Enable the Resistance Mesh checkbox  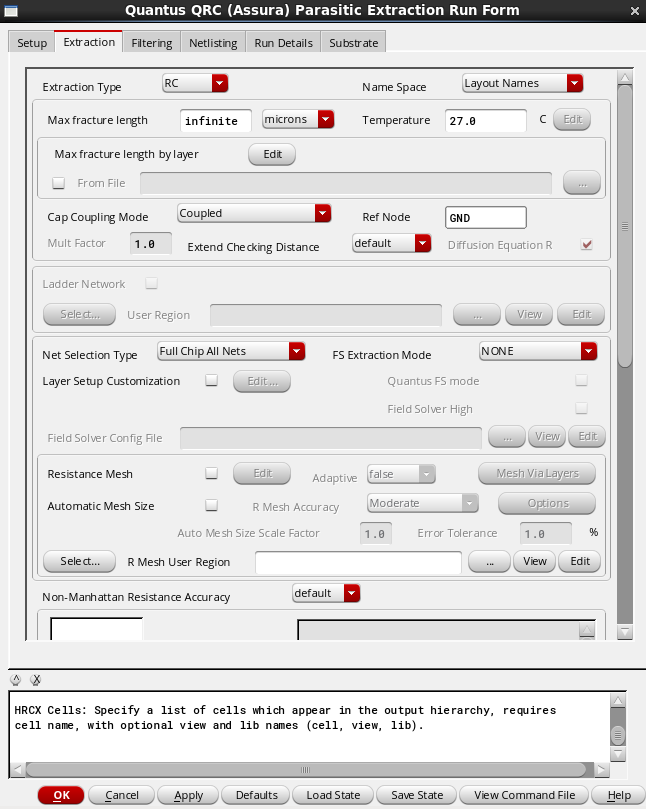(211, 473)
